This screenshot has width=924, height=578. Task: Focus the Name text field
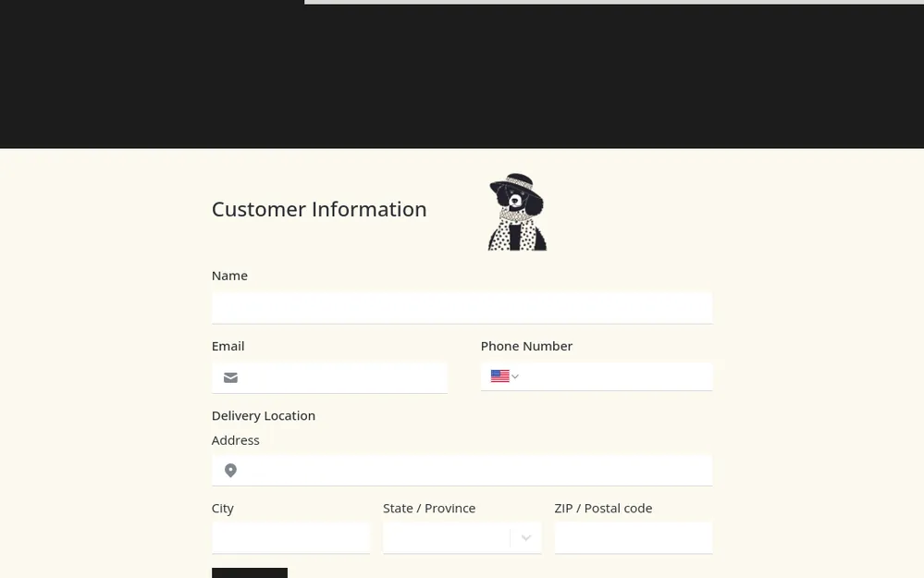[462, 307]
